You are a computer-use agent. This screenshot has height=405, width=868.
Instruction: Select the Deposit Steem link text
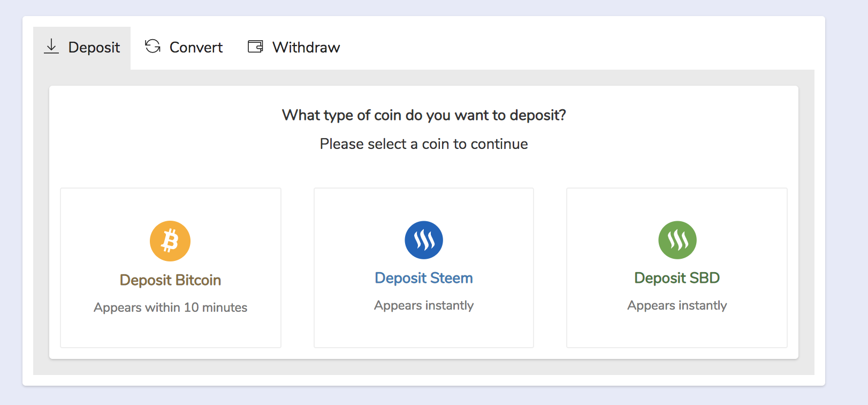click(x=424, y=278)
